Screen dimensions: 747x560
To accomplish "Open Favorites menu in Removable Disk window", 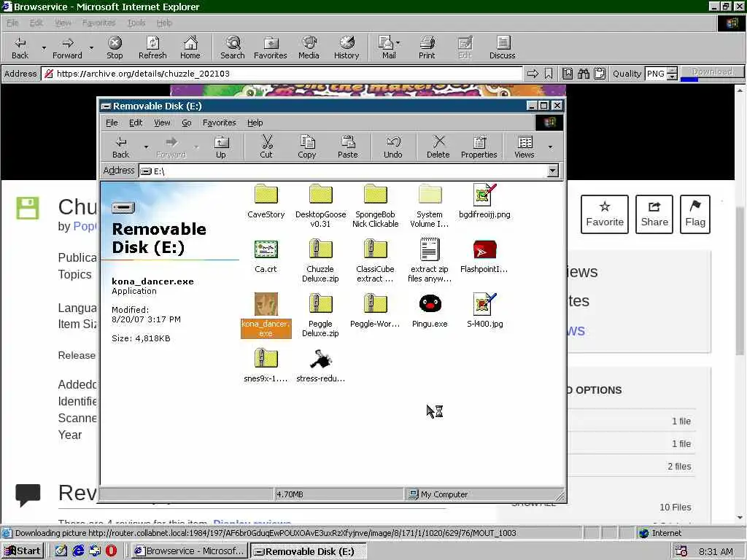I will click(219, 122).
